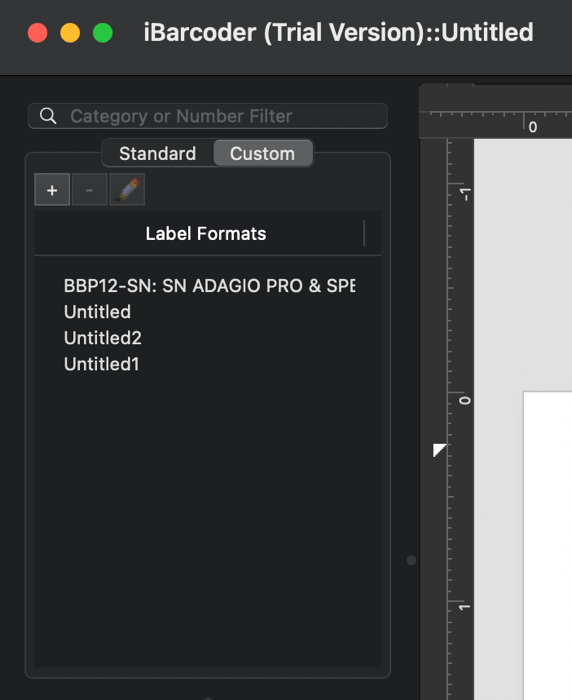Select BBP12-SN: SN ADAGIO PRO format
The height and width of the screenshot is (700, 572).
point(209,286)
